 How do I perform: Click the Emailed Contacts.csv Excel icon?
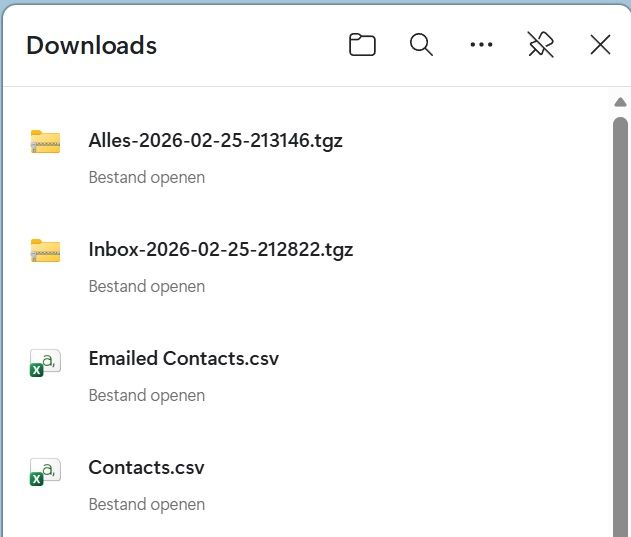[x=45, y=363]
